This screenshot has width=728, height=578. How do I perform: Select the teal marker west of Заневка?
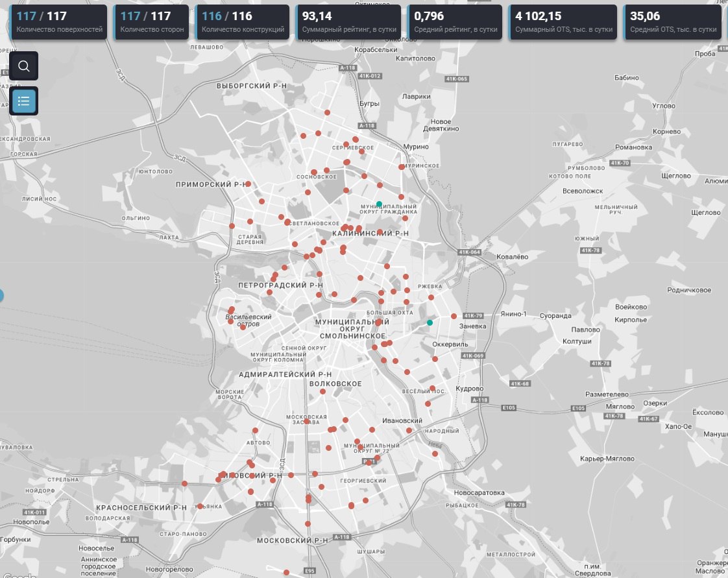[x=430, y=322]
